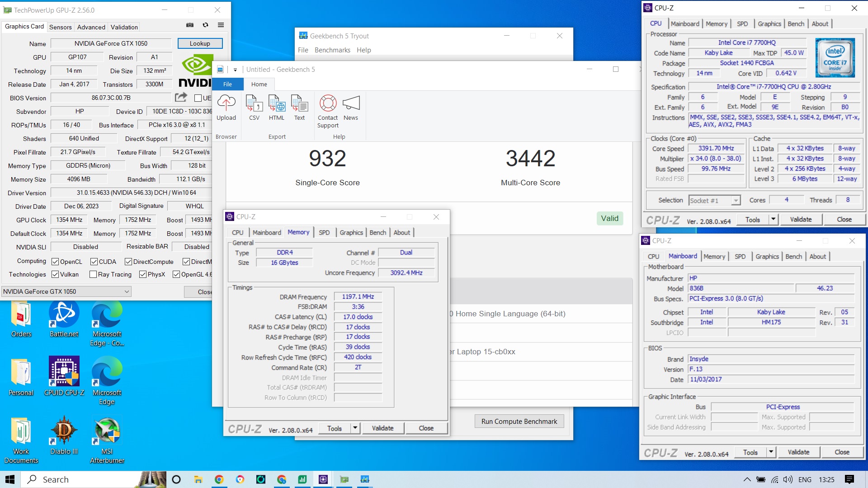Open the Personal desktop folder

[21, 376]
